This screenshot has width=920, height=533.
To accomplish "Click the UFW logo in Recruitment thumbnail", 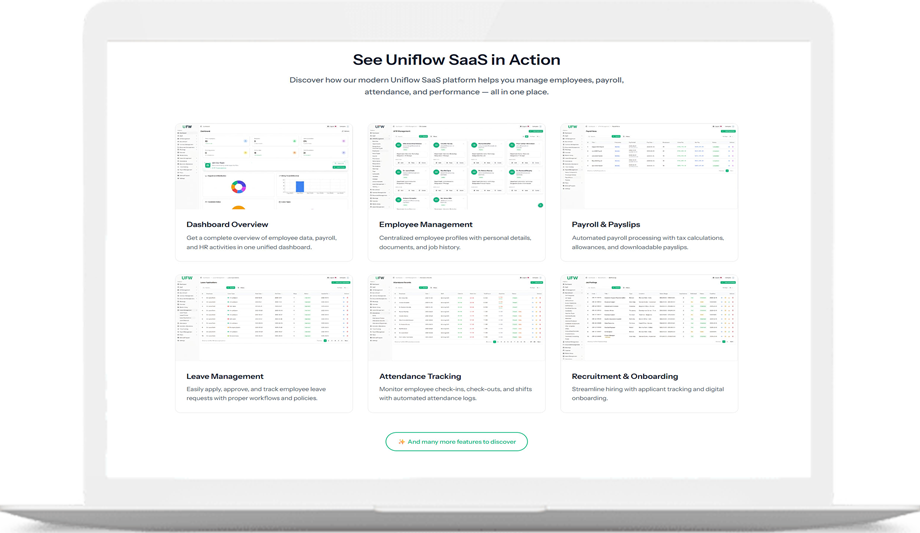I will [x=572, y=278].
